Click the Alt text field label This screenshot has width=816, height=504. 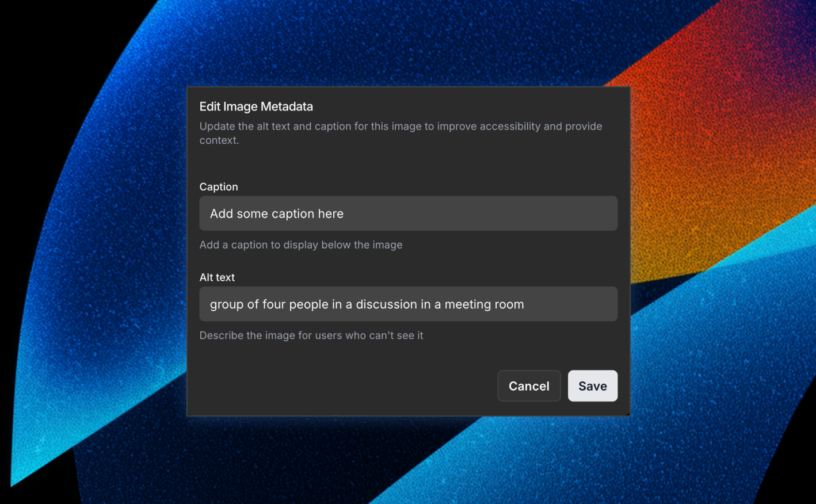pos(217,277)
